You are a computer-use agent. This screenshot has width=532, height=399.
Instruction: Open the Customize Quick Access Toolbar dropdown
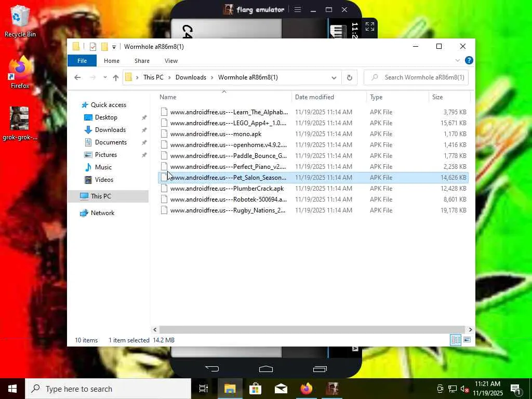[x=114, y=47]
